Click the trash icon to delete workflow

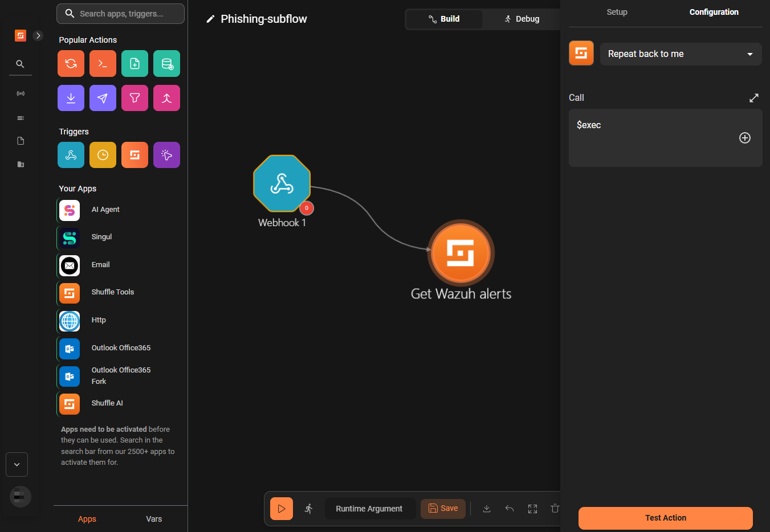pyautogui.click(x=555, y=508)
